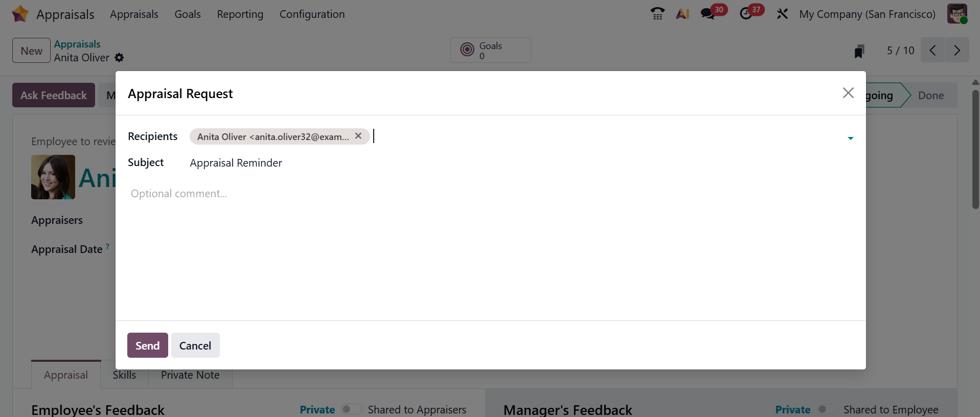Remove Anita Oliver recipient tag

point(358,136)
